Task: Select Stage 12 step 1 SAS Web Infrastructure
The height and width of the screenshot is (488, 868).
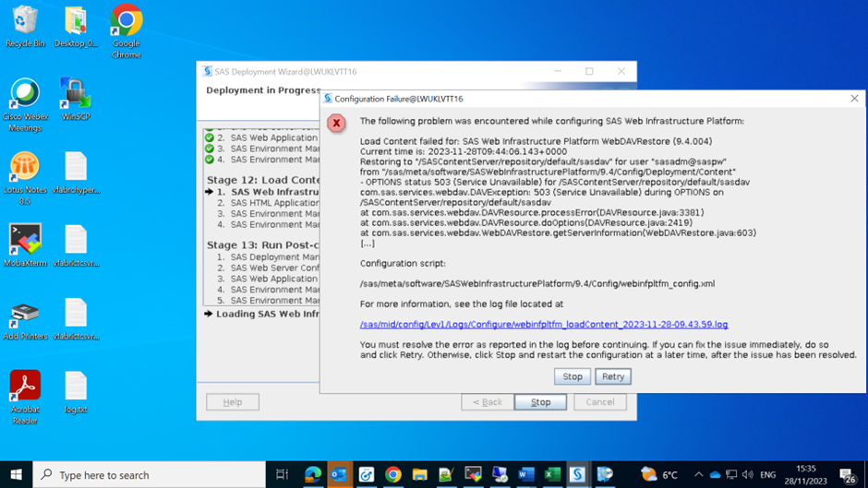Action: [x=268, y=192]
